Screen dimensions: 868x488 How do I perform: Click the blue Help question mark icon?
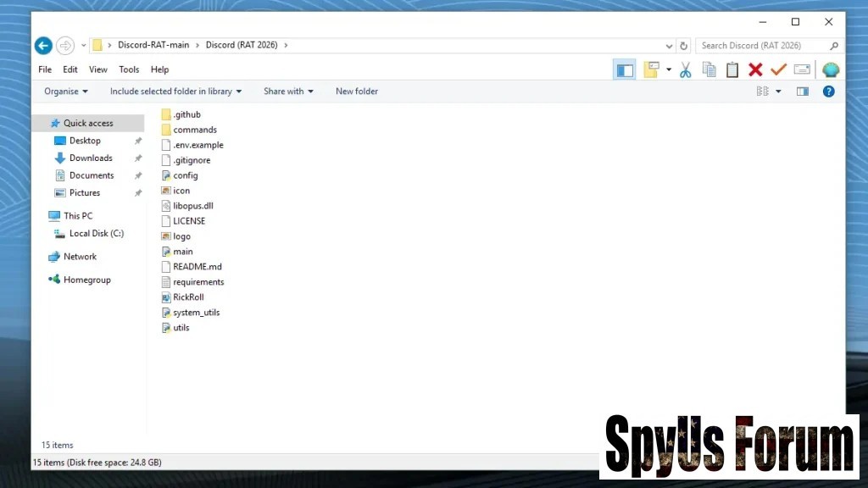pos(828,91)
